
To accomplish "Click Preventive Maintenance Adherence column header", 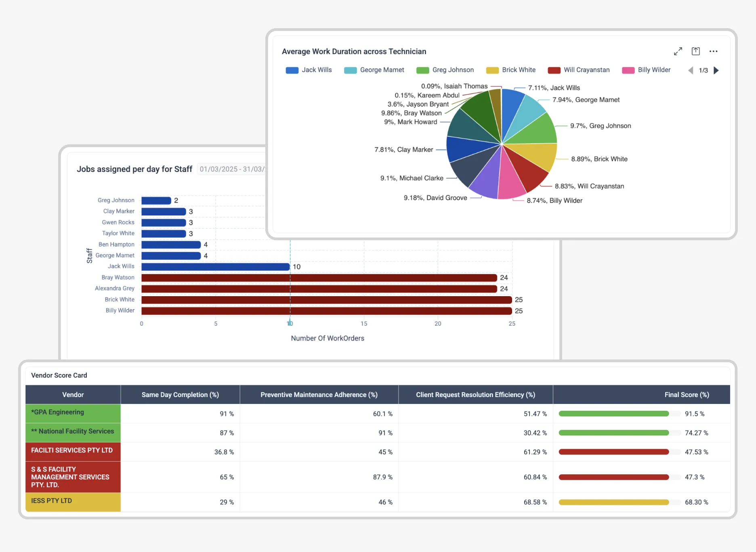I will click(x=319, y=395).
